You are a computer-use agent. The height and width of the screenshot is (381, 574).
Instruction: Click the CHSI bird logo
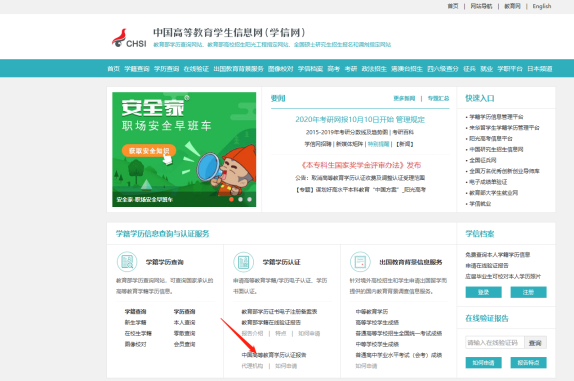point(129,38)
